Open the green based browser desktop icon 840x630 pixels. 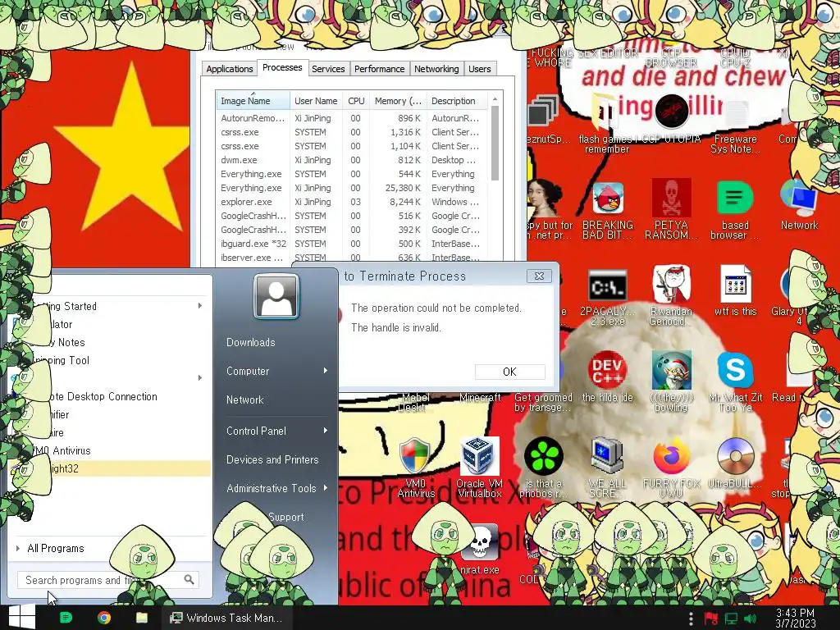[735, 199]
